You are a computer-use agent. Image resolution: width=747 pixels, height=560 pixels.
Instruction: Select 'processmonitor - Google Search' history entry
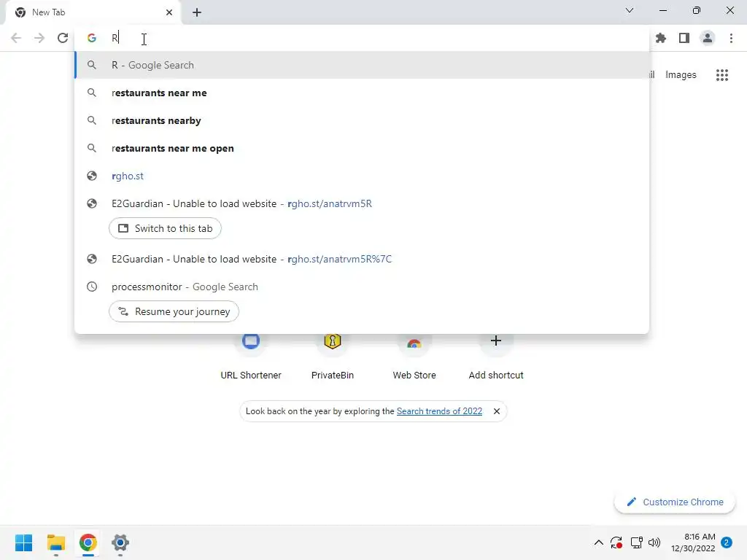coord(362,287)
